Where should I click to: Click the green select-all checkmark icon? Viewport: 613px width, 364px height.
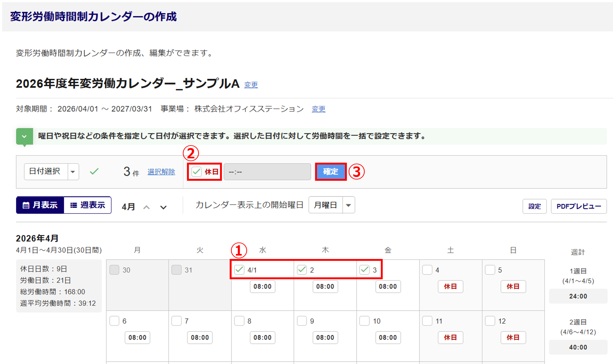coord(94,171)
